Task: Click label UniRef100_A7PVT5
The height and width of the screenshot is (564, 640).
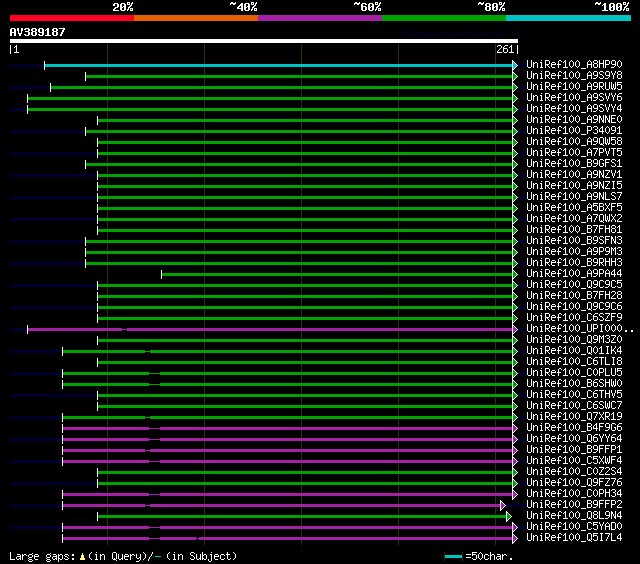Action: click(x=574, y=153)
